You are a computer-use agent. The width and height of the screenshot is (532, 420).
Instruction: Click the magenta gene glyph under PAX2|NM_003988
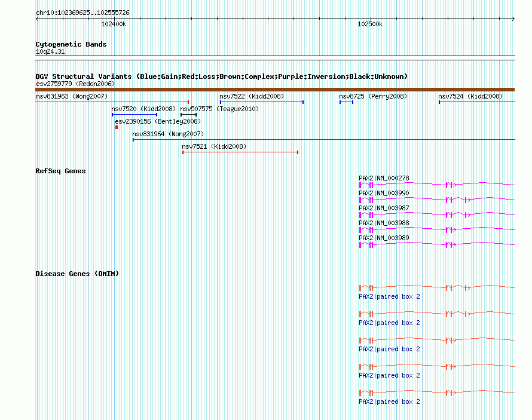[x=437, y=229]
